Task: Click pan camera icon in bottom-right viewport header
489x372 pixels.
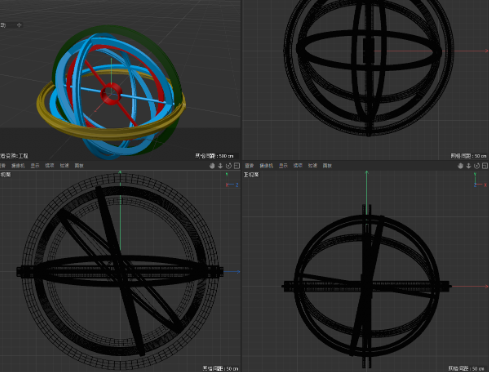Action: (x=460, y=166)
